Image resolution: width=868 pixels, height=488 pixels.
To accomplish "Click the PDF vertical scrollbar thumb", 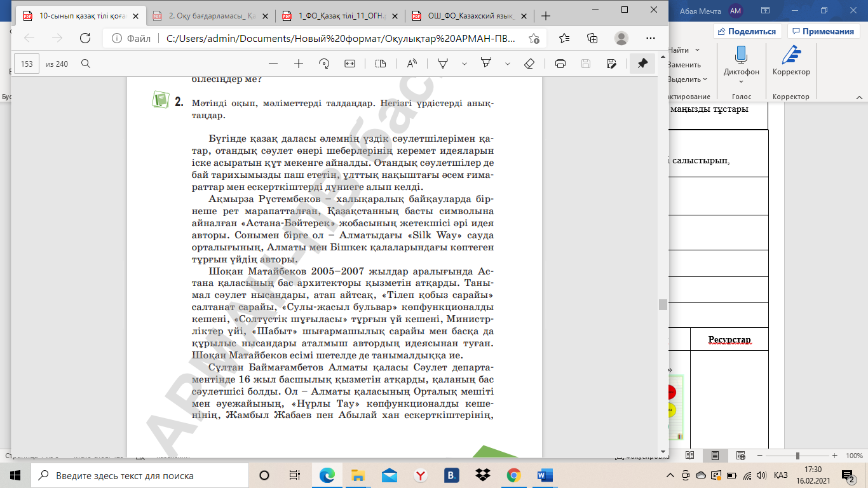I will tap(663, 304).
